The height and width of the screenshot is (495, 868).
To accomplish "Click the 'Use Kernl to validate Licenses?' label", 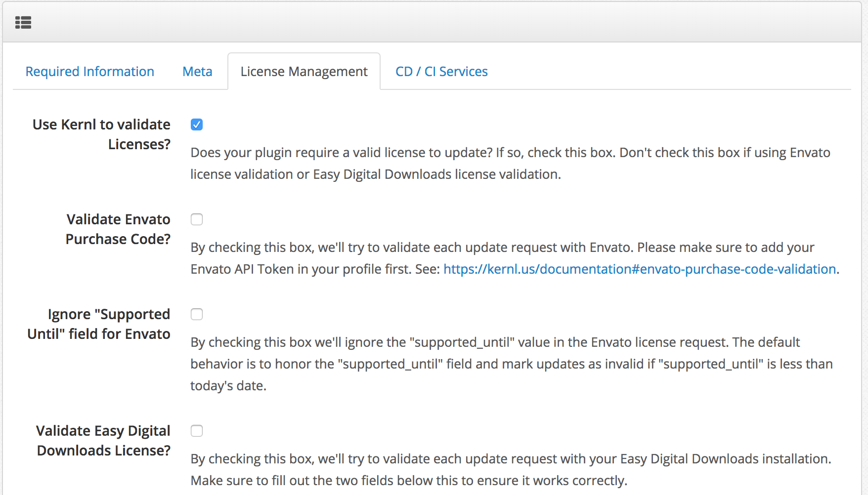I will (x=101, y=134).
